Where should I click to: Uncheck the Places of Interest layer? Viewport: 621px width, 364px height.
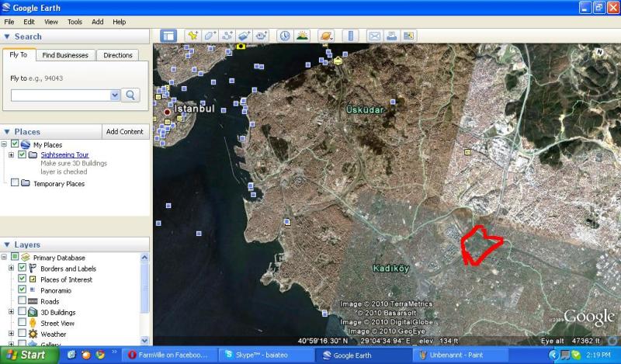point(23,279)
